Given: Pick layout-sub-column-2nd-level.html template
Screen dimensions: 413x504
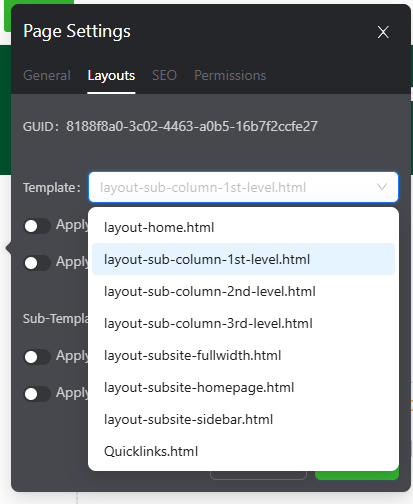Looking at the screenshot, I should [x=243, y=291].
